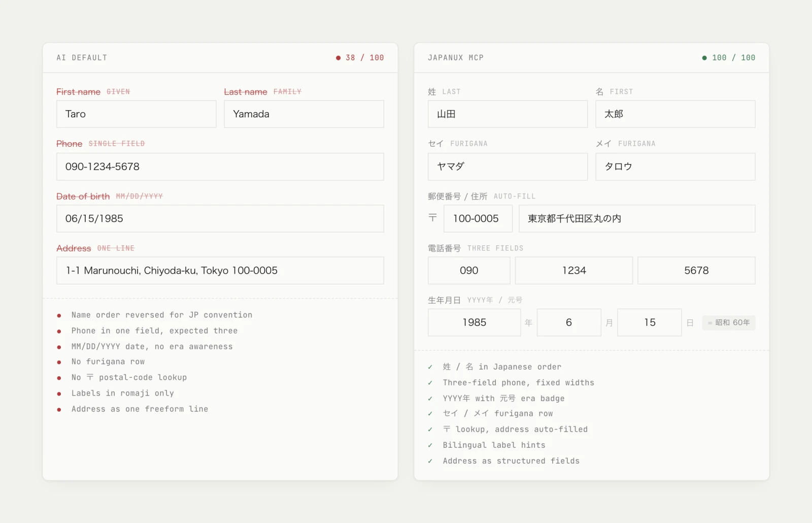Click the struck-through Phone label

pos(69,144)
